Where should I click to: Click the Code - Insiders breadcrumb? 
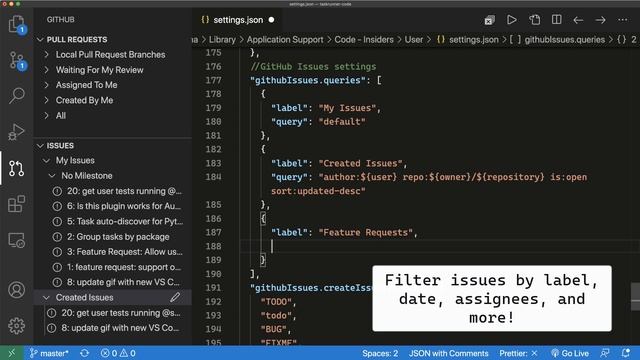coord(364,40)
